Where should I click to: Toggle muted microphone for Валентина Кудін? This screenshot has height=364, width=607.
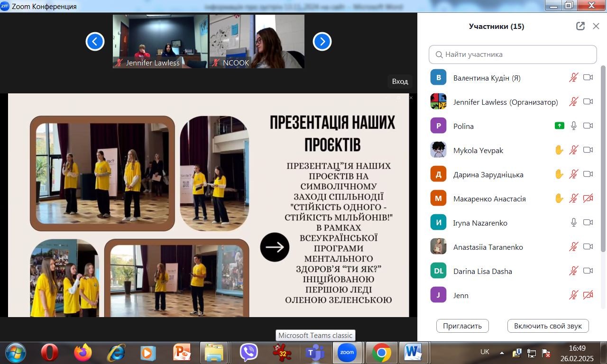click(x=574, y=78)
